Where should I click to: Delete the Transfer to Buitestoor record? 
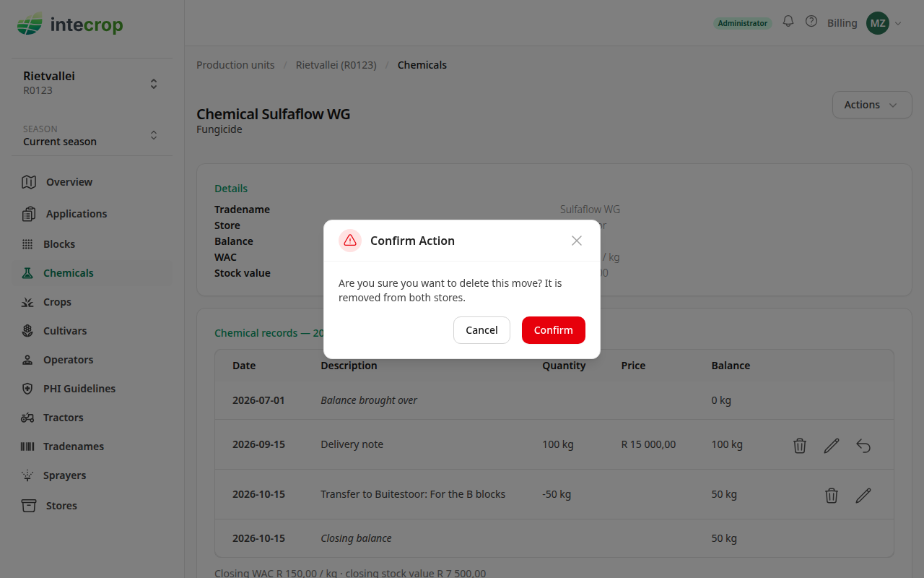pos(832,496)
